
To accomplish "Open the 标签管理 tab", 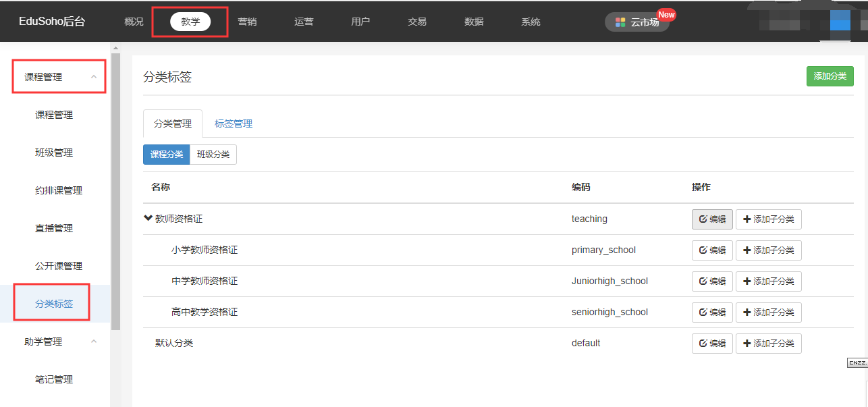I will (x=234, y=124).
